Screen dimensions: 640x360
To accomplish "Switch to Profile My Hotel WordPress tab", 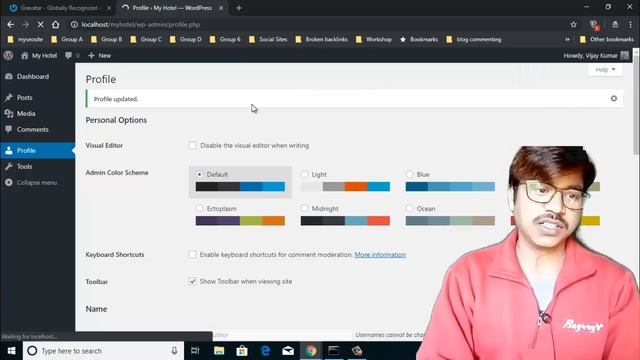I will [172, 8].
